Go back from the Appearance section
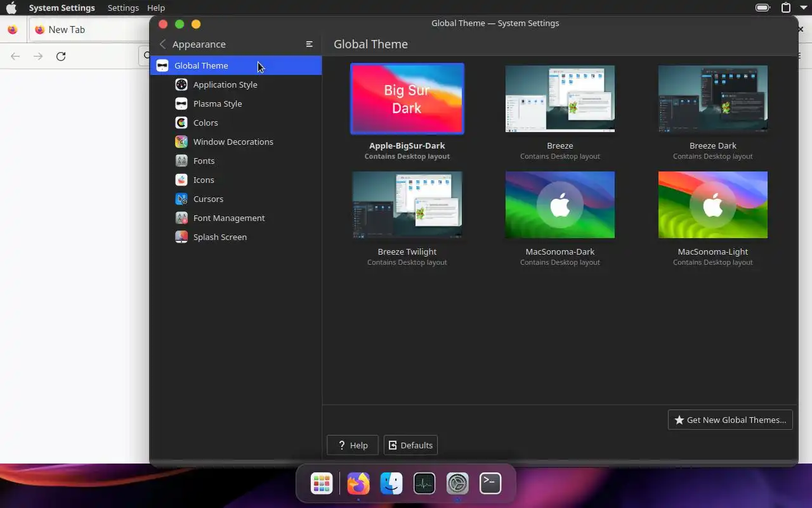 [x=163, y=44]
